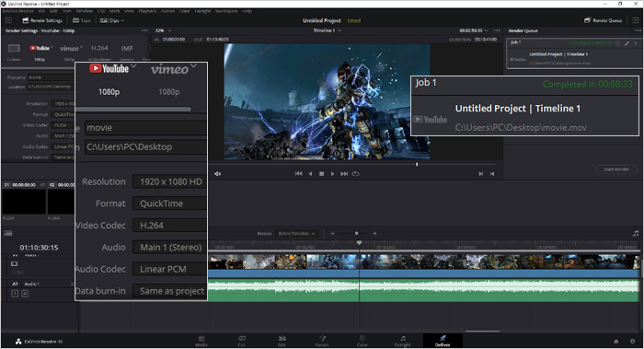Open the Render range Entire Timeline dropdown

(297, 234)
